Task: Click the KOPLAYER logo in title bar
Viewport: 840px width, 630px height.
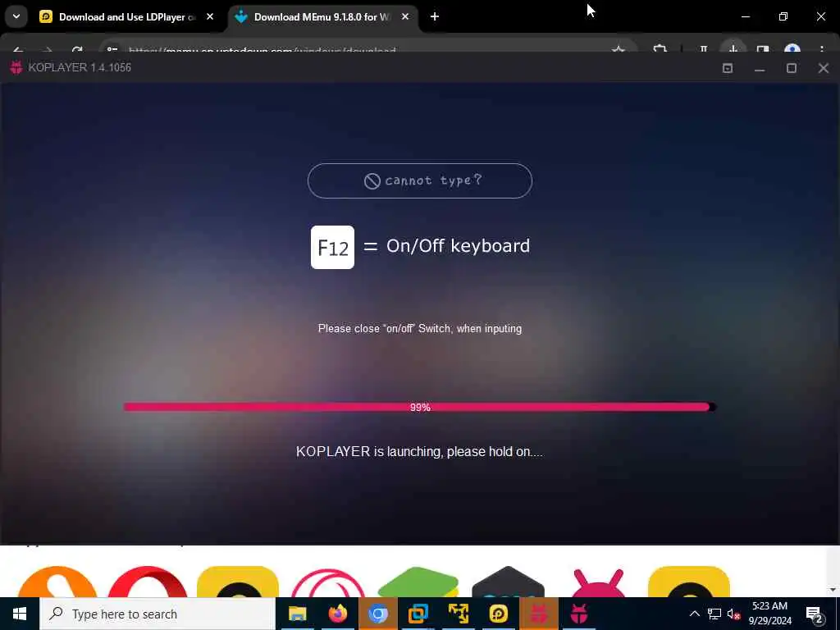Action: (x=16, y=67)
